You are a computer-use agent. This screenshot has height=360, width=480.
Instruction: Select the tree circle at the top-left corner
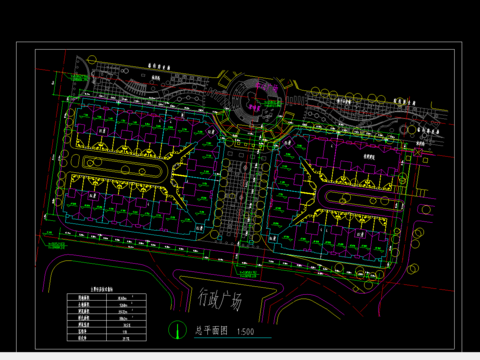point(92,60)
